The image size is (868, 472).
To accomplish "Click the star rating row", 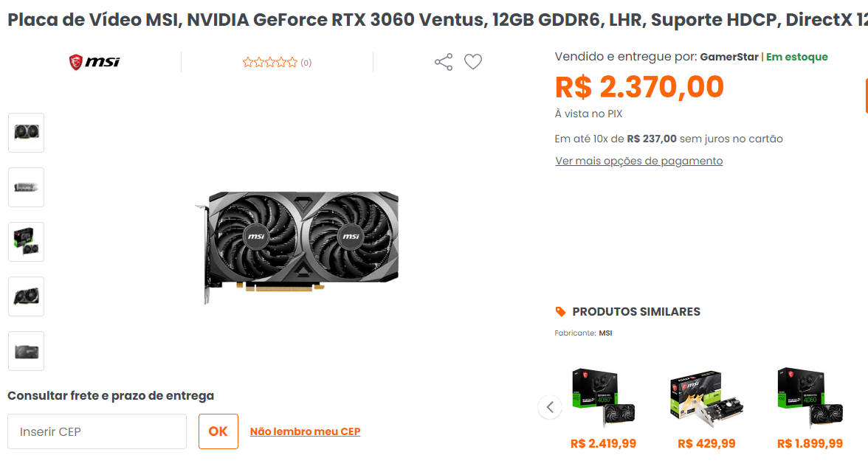I will coord(277,63).
